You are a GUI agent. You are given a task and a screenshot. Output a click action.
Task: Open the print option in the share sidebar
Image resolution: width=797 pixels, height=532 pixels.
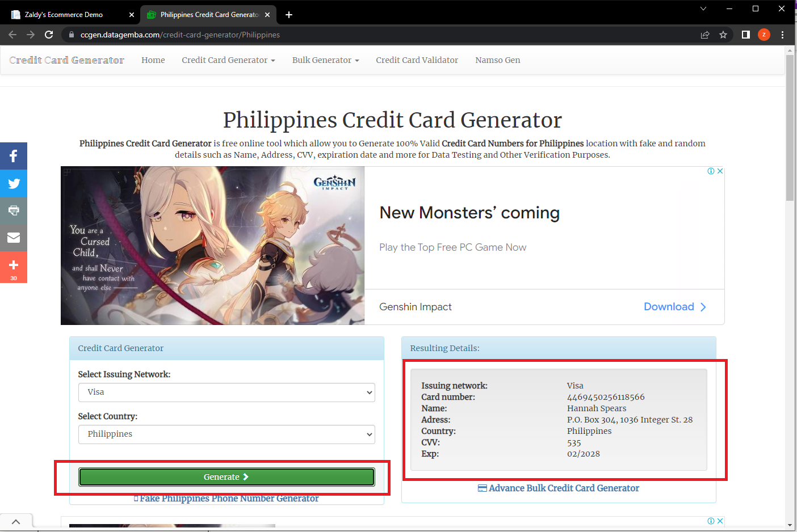pos(13,210)
